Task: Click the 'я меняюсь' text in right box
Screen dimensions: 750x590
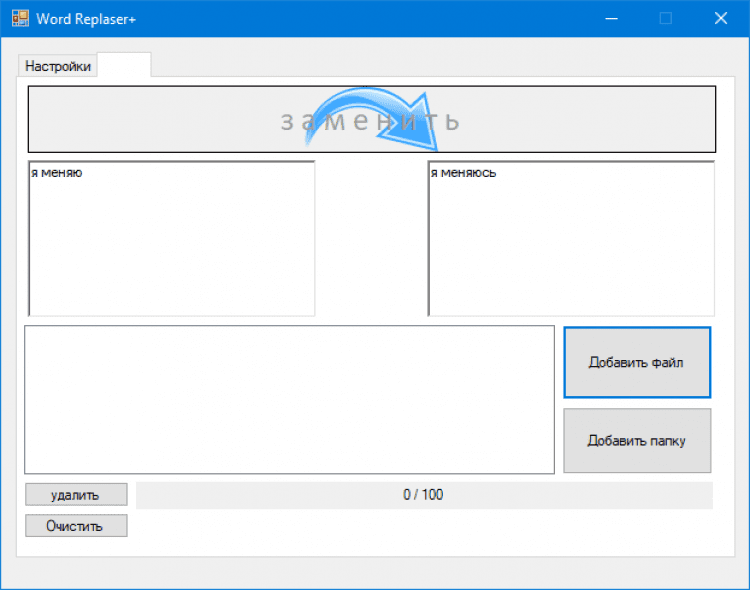Action: (463, 173)
